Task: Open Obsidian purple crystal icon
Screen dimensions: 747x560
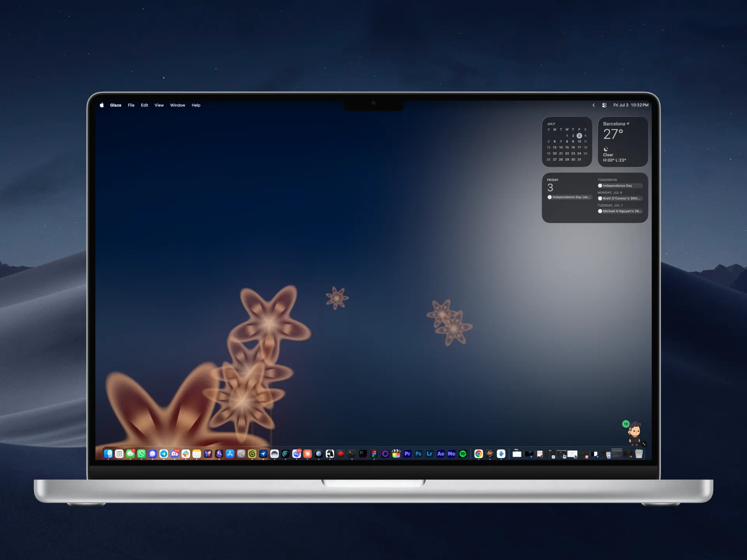Action: pyautogui.click(x=219, y=454)
